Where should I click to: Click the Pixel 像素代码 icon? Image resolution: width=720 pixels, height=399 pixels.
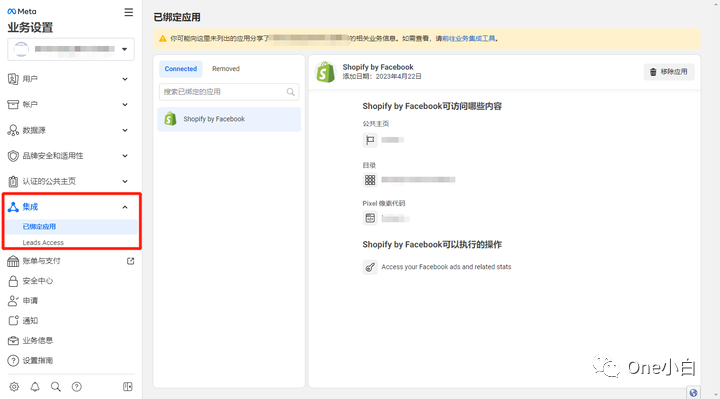(x=370, y=218)
